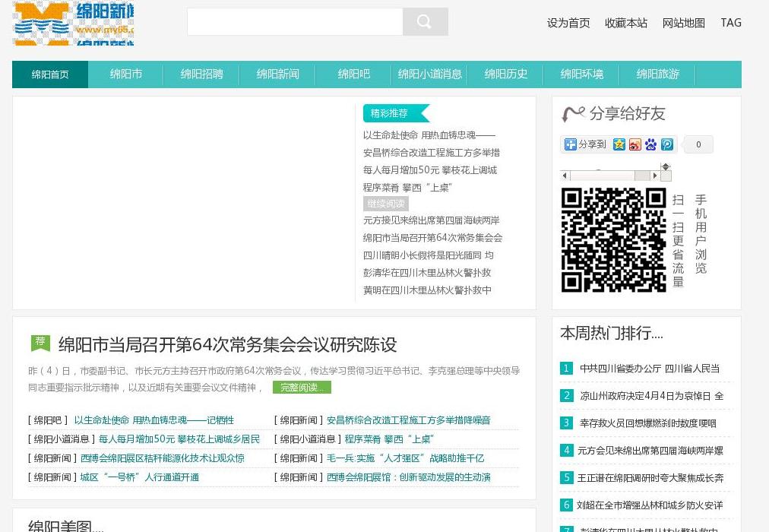Open 绵阳市 nav tab

pyautogui.click(x=126, y=74)
